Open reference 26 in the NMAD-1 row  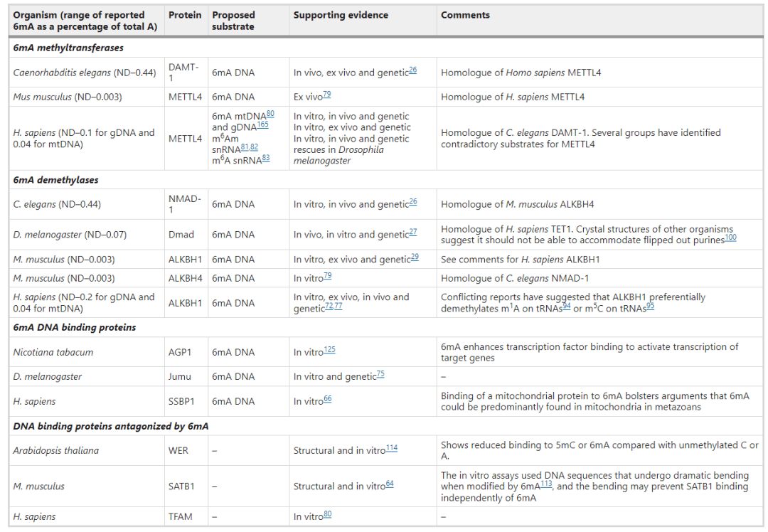point(413,202)
